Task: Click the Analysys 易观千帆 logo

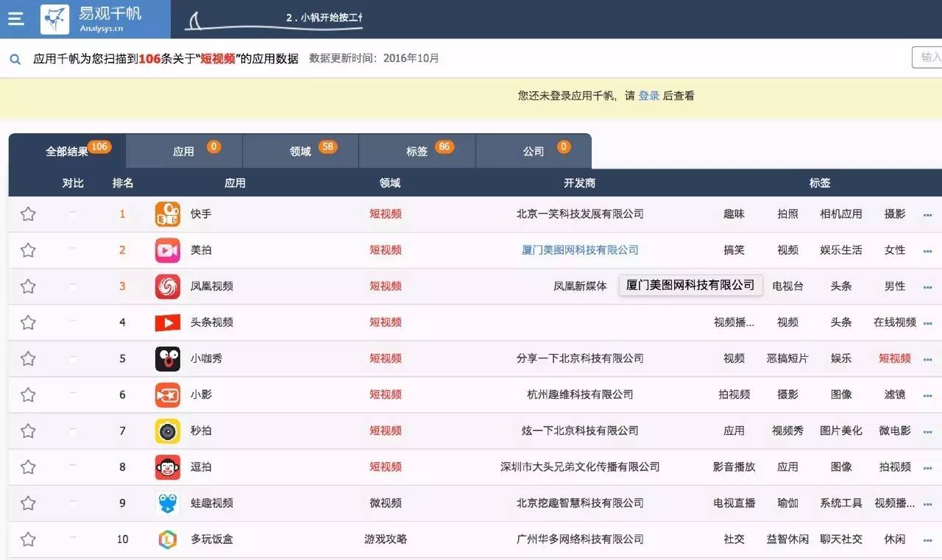Action: point(91,19)
